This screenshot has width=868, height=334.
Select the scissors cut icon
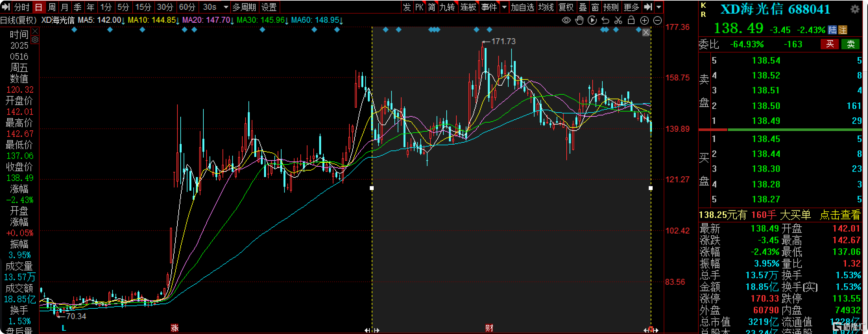tap(618, 20)
